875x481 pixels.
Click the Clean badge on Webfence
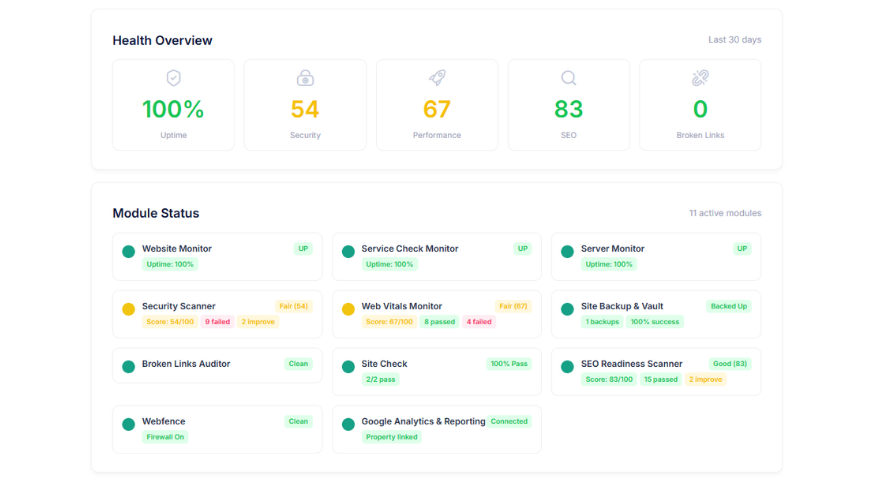click(x=299, y=421)
